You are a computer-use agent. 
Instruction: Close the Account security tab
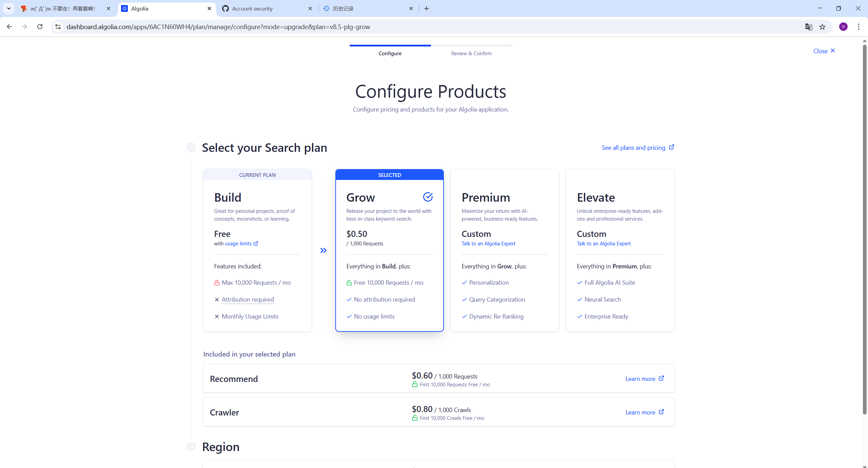pos(310,8)
